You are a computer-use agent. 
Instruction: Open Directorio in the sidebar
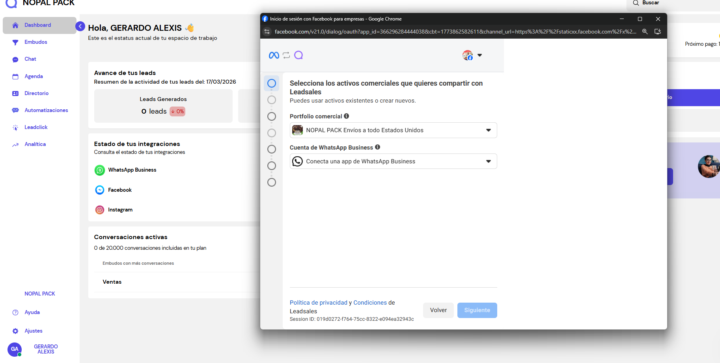[x=36, y=93]
